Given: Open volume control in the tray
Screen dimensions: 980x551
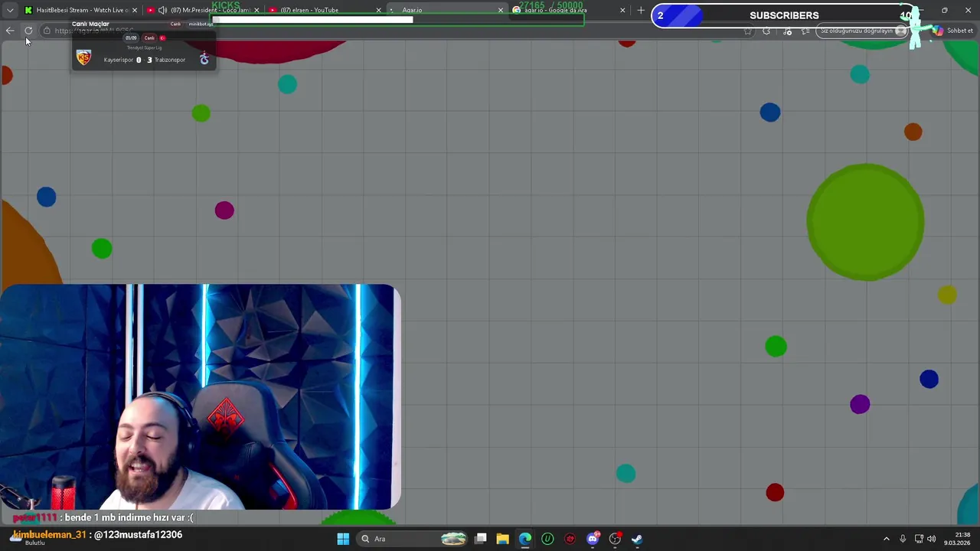Looking at the screenshot, I should (x=932, y=539).
